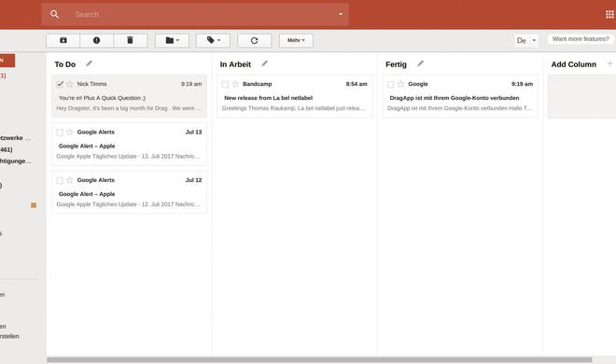Open the Move to folder dropdown
The height and width of the screenshot is (364, 616).
coord(172,40)
